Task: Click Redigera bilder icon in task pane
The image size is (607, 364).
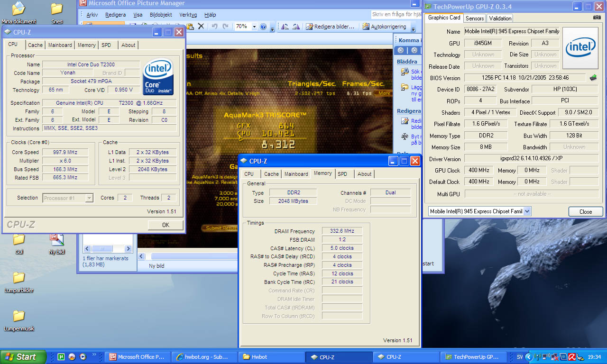Action: pyautogui.click(x=405, y=121)
